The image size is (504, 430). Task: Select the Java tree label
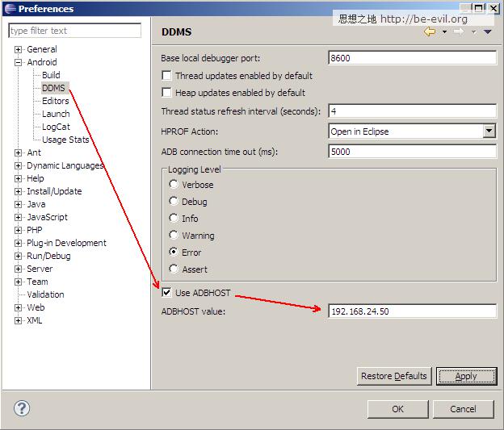click(x=36, y=204)
